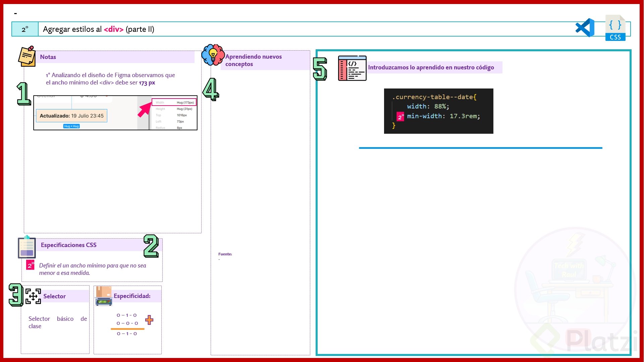Image resolution: width=644 pixels, height=362 pixels.
Task: Click the brain lightbulb icon
Action: 213,55
